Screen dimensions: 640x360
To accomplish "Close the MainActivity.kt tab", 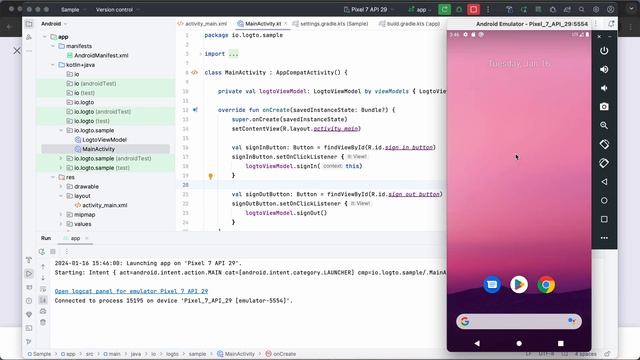I will coord(285,24).
